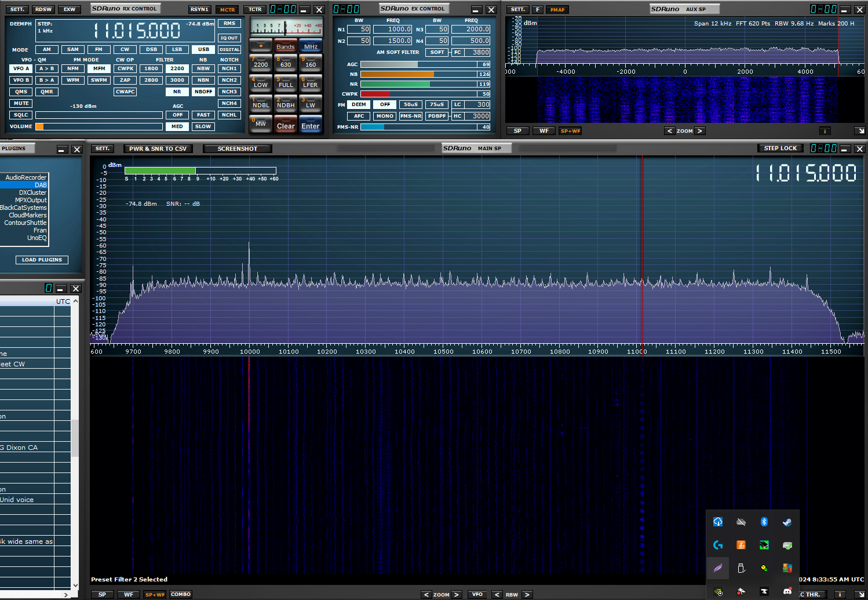
Task: Select the MW band keypad button
Action: click(x=261, y=124)
